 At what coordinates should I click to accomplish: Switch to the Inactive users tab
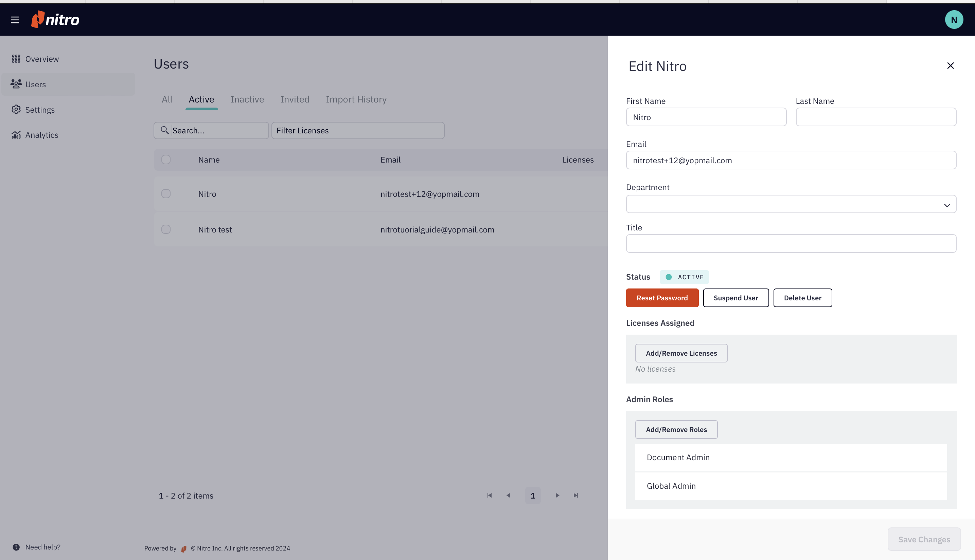(247, 99)
